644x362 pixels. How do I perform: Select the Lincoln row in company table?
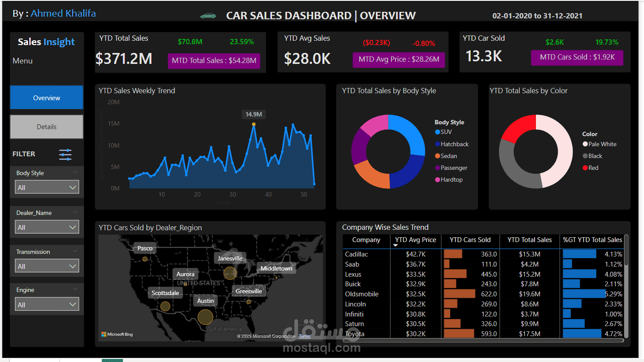(483, 304)
